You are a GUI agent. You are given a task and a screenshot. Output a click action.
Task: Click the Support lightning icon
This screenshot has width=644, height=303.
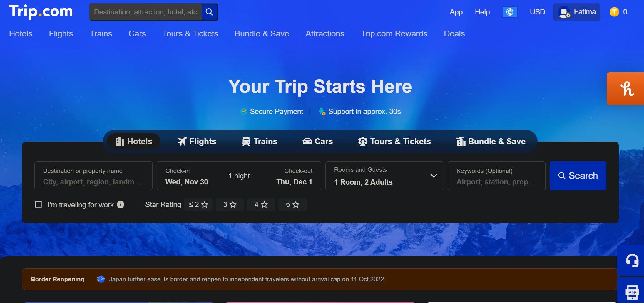click(x=322, y=112)
